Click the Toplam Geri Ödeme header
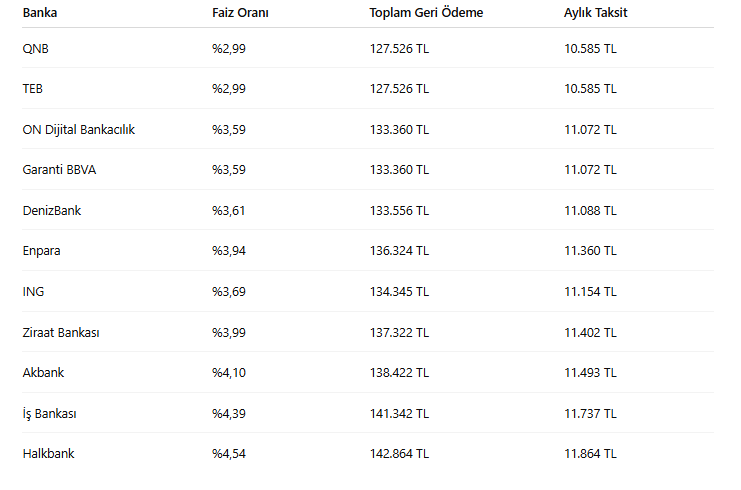 click(x=426, y=13)
